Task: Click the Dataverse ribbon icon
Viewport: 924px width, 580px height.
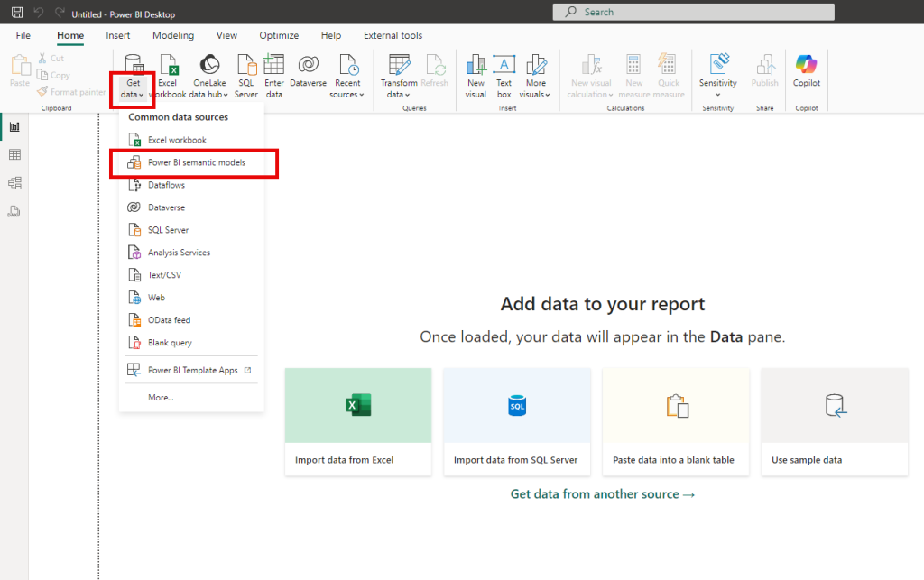Action: [308, 66]
